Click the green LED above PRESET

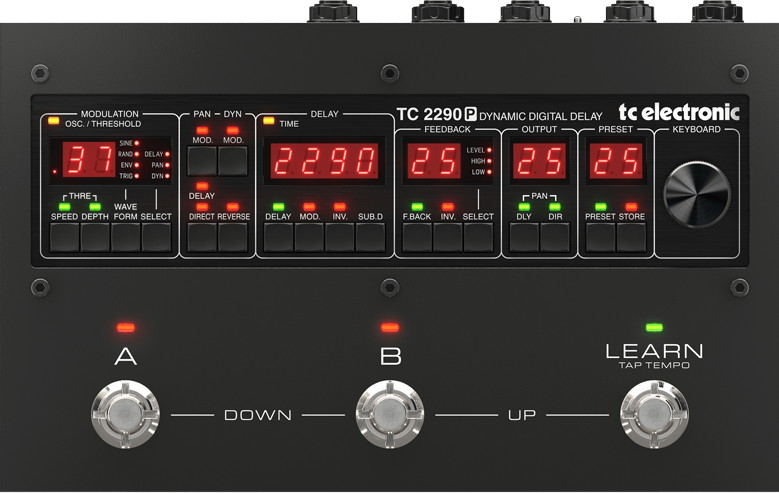coord(601,207)
